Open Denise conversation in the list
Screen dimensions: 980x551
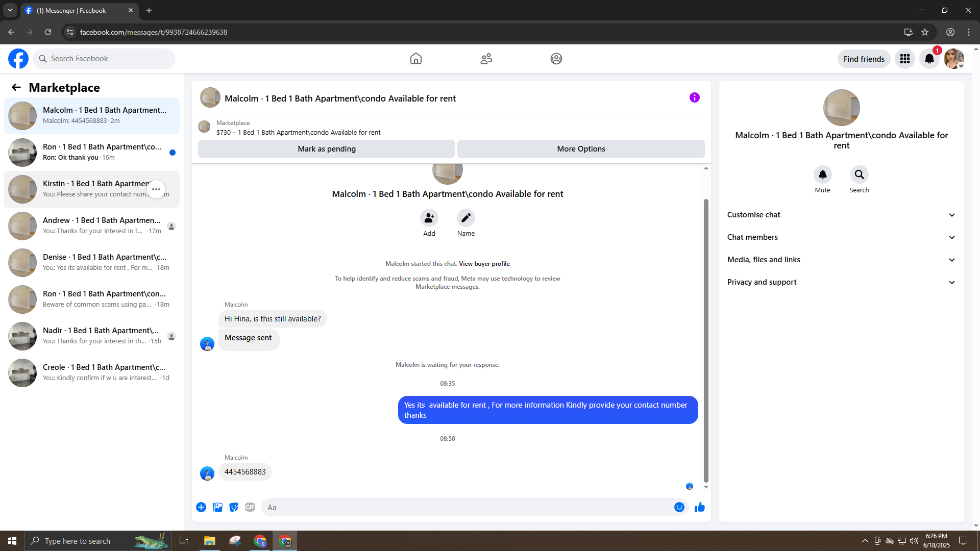pyautogui.click(x=92, y=263)
